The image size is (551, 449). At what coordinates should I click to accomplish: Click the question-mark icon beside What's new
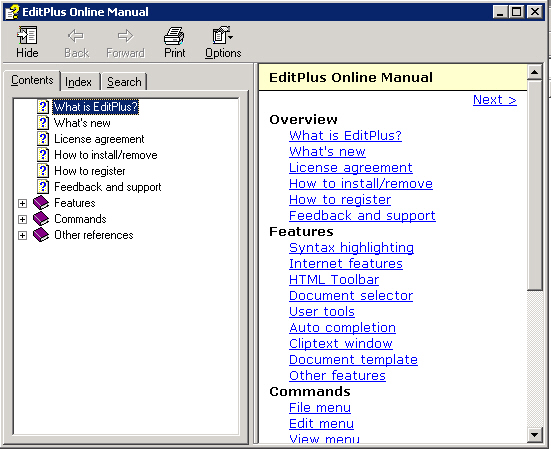click(x=43, y=123)
